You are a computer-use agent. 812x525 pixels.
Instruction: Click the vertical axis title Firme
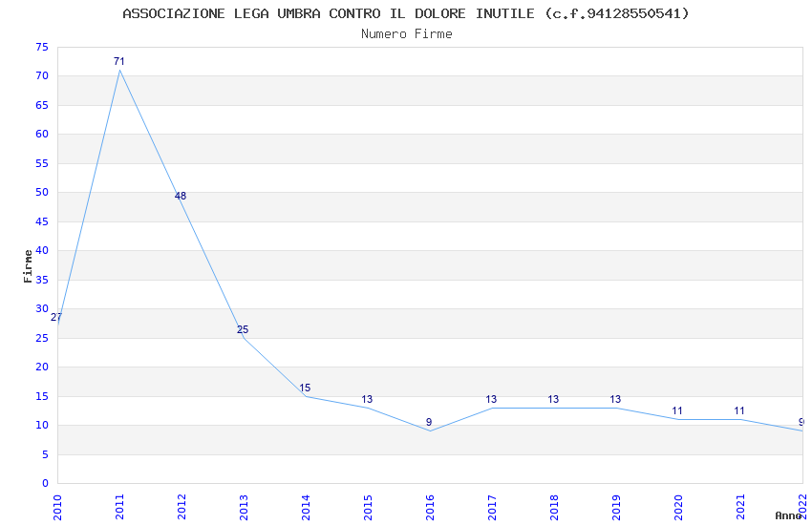[28, 266]
